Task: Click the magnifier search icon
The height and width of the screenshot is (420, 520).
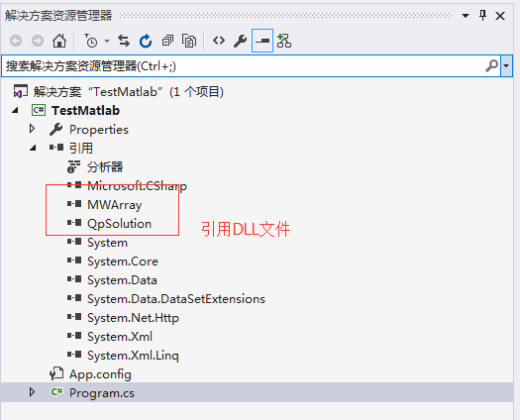Action: pos(492,65)
